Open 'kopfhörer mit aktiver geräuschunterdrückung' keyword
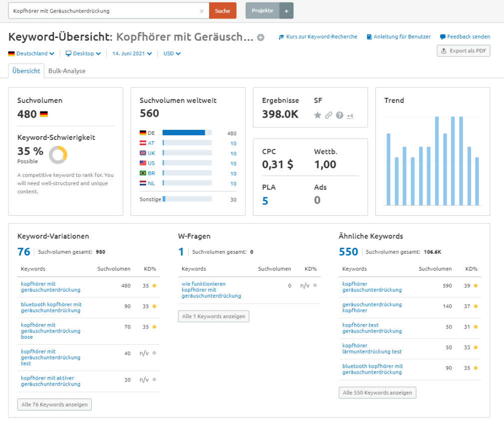Viewport: 504px width, 421px height. [50, 381]
